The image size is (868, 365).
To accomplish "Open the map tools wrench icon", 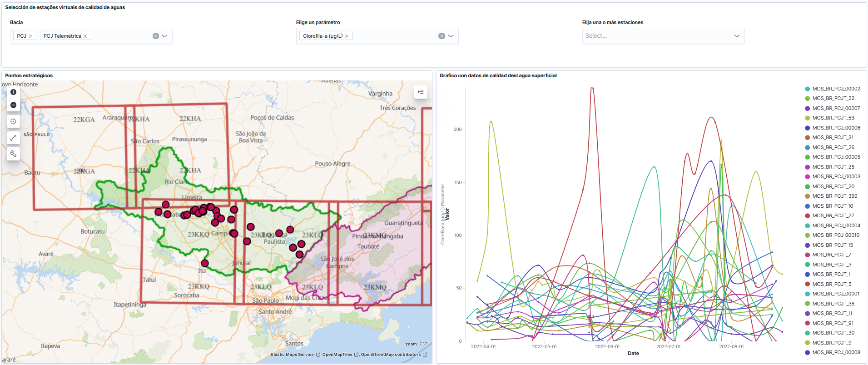I will (x=13, y=154).
